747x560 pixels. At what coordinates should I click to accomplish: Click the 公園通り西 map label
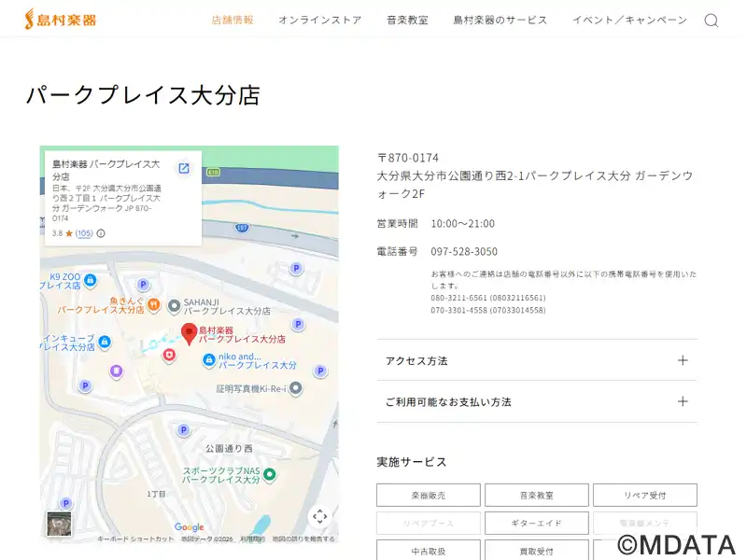click(x=229, y=448)
